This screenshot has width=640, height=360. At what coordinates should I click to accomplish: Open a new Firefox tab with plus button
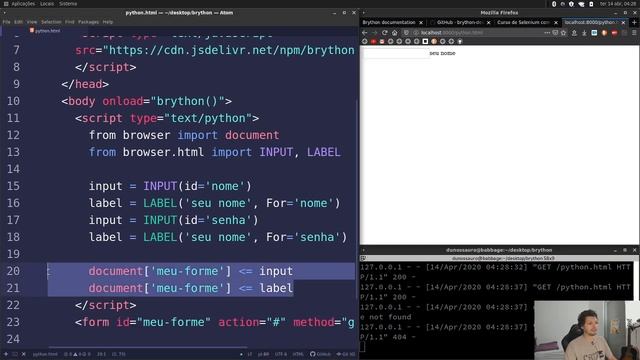click(x=634, y=23)
